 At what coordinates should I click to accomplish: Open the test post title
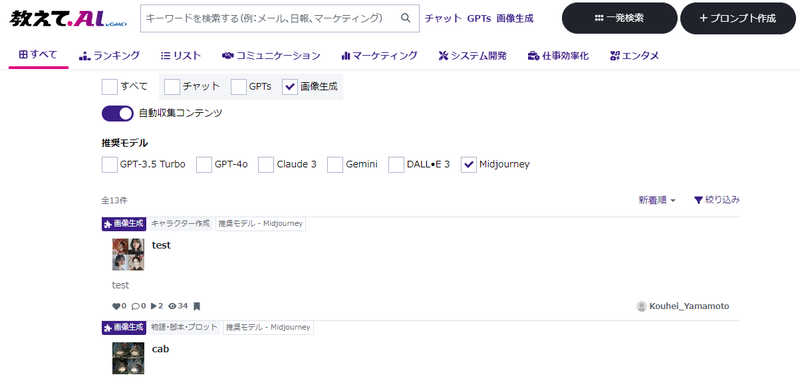[161, 245]
